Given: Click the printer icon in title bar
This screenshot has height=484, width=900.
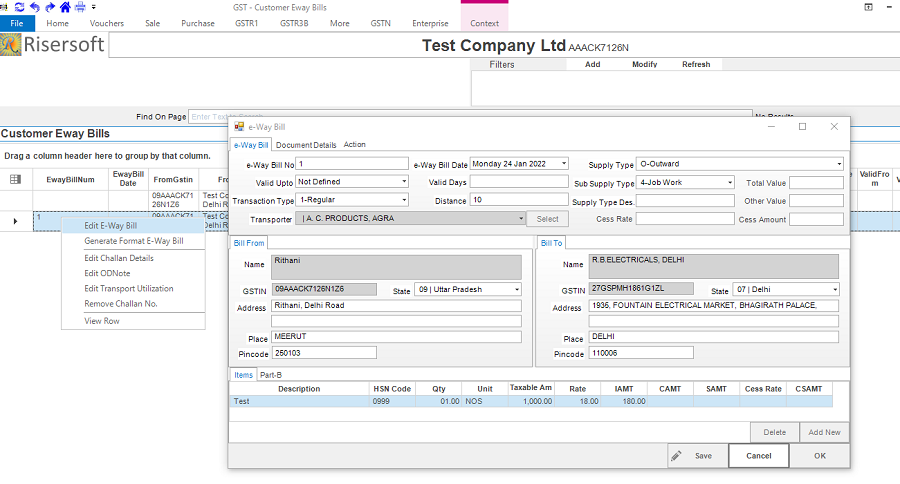Looking at the screenshot, I should point(79,7).
